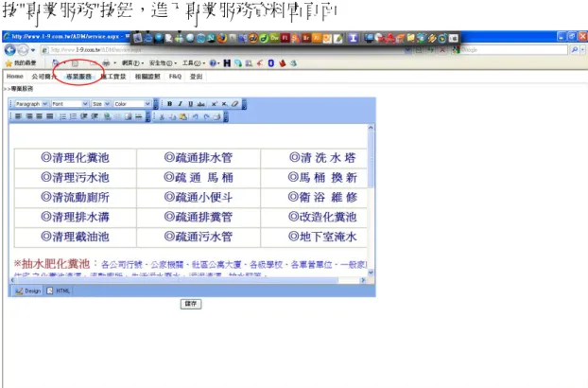
Task: Click the 儲存 save button
Action: (191, 304)
